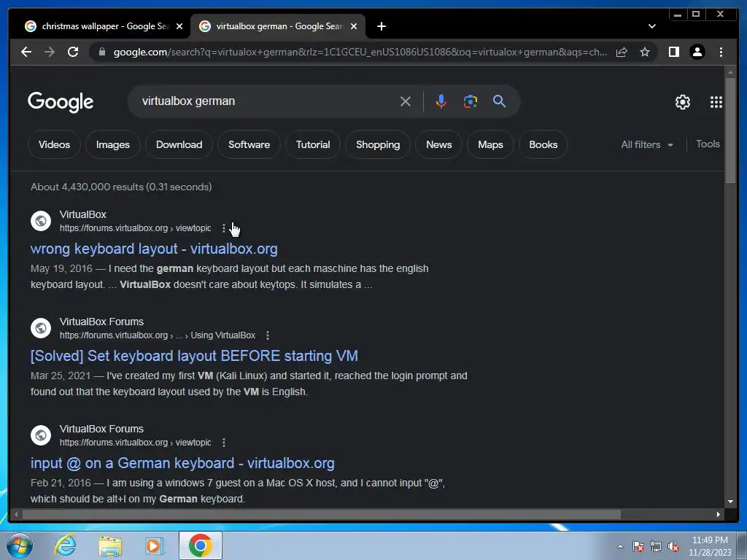Filter results by Images
Image resolution: width=747 pixels, height=560 pixels.
pyautogui.click(x=113, y=144)
